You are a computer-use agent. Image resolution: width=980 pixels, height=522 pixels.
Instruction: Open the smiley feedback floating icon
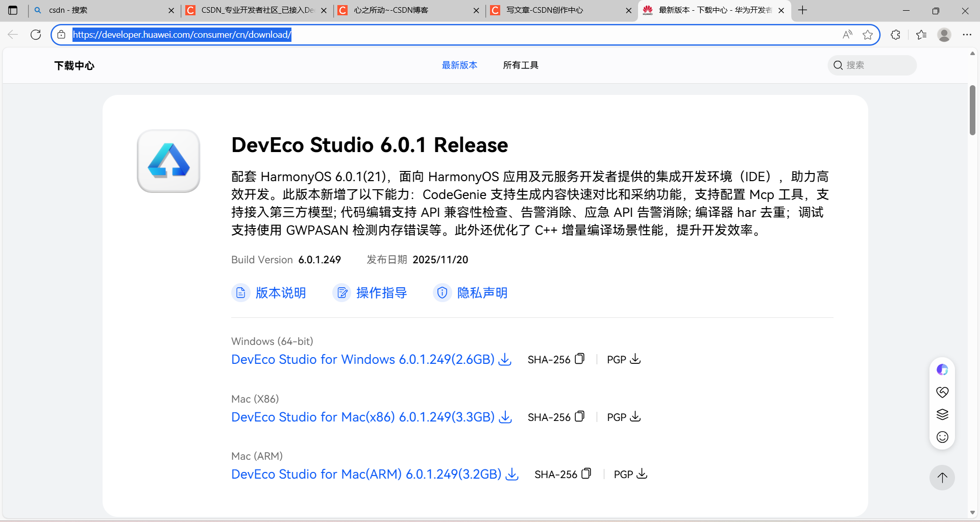pos(942,437)
